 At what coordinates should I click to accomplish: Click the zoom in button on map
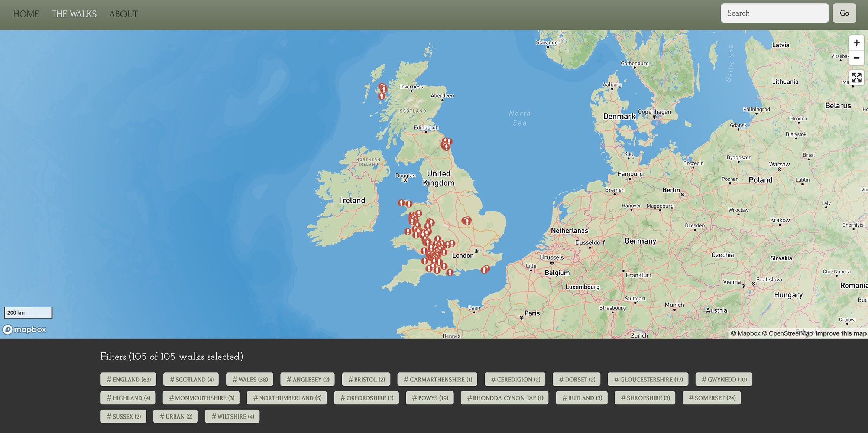855,43
